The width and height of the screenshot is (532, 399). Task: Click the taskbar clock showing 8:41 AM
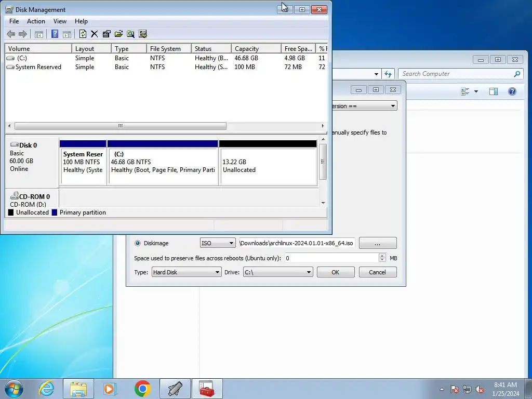click(505, 389)
